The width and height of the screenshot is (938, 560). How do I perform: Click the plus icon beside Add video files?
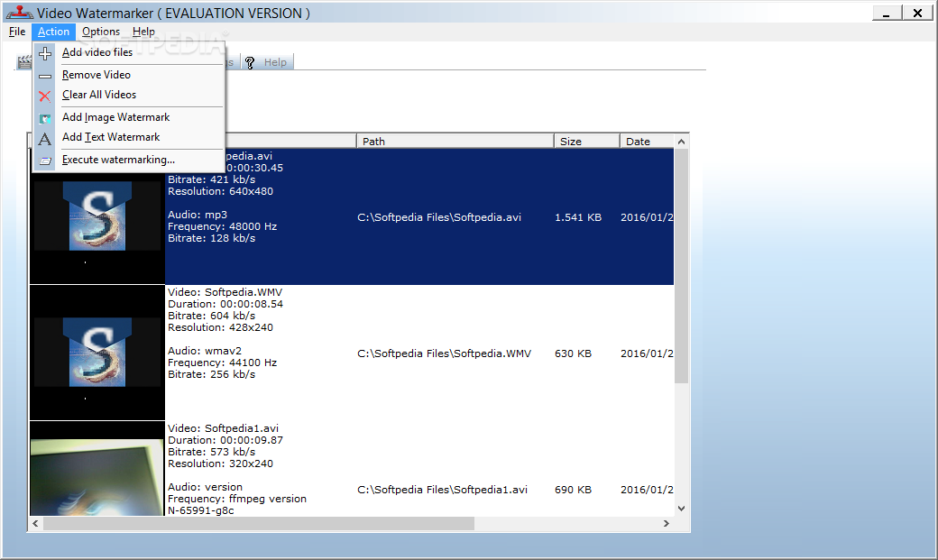pyautogui.click(x=45, y=54)
